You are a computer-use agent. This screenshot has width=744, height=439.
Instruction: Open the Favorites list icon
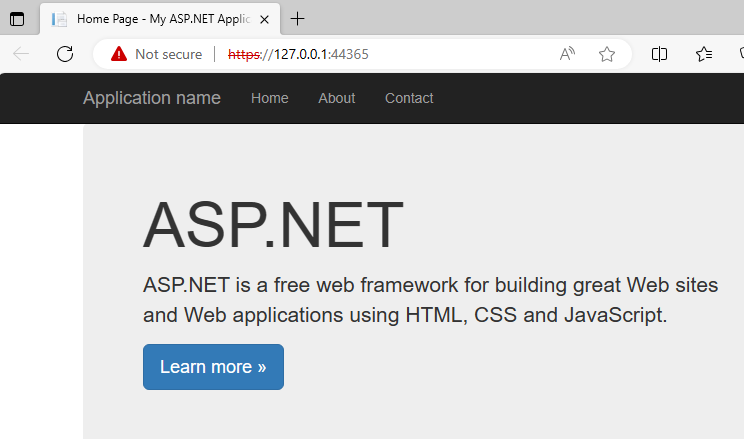(x=704, y=54)
